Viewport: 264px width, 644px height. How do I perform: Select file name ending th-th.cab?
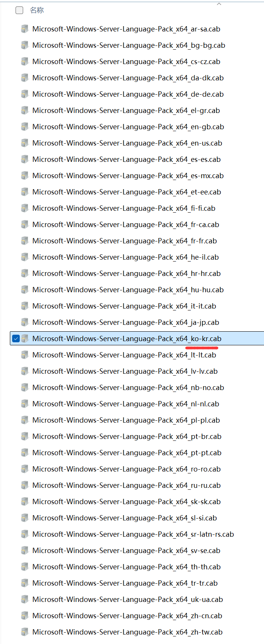126,567
